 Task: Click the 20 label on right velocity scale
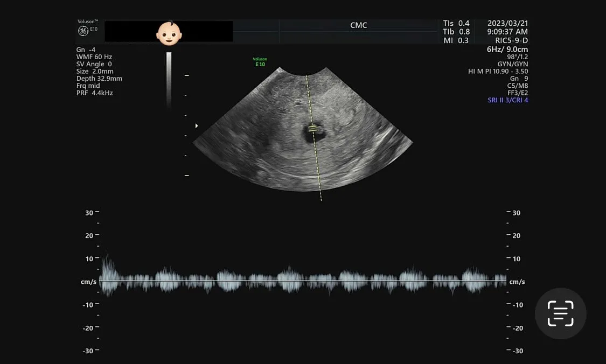point(517,236)
